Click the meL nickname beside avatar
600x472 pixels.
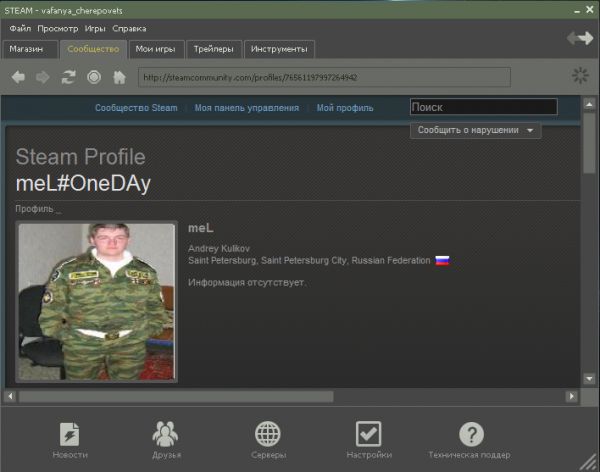pyautogui.click(x=201, y=228)
